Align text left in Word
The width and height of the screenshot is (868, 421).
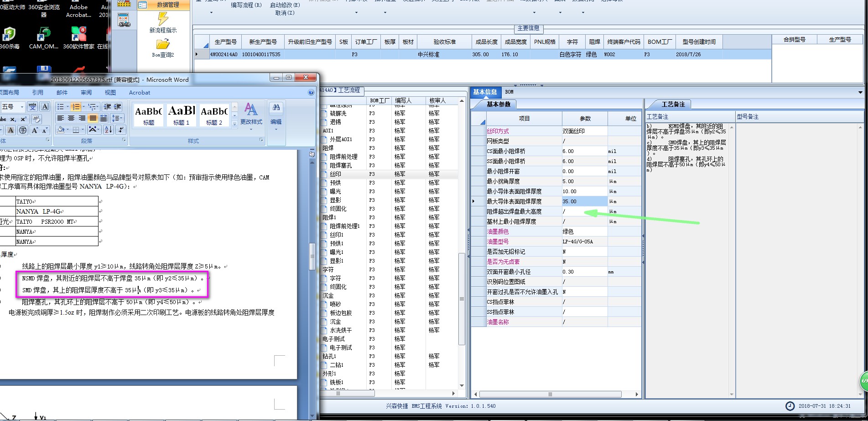(x=61, y=118)
